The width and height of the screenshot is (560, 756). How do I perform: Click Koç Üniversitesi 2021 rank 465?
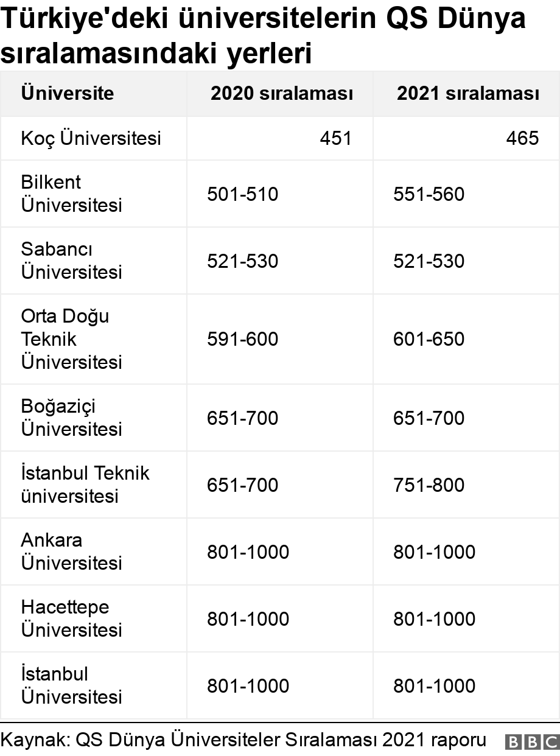522,138
